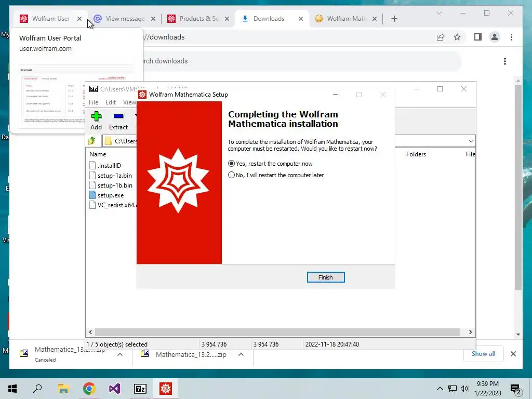
Task: Toggle the Chrome side panel icon
Action: click(x=478, y=37)
